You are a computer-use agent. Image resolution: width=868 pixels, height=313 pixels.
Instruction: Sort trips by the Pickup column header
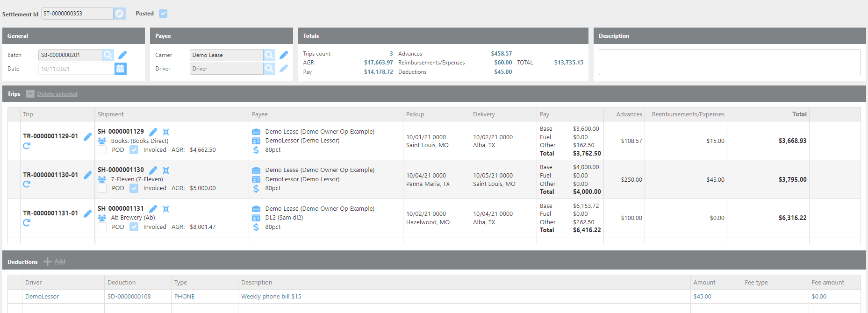tap(415, 114)
